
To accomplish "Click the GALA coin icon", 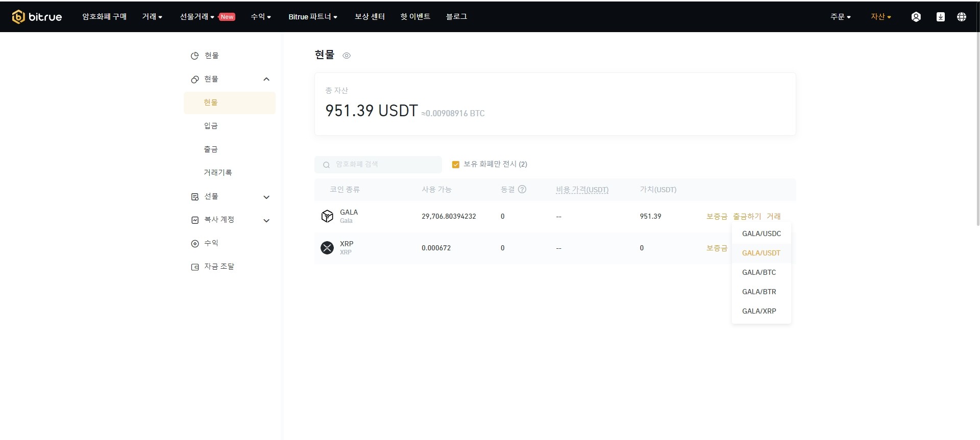I will pos(327,216).
